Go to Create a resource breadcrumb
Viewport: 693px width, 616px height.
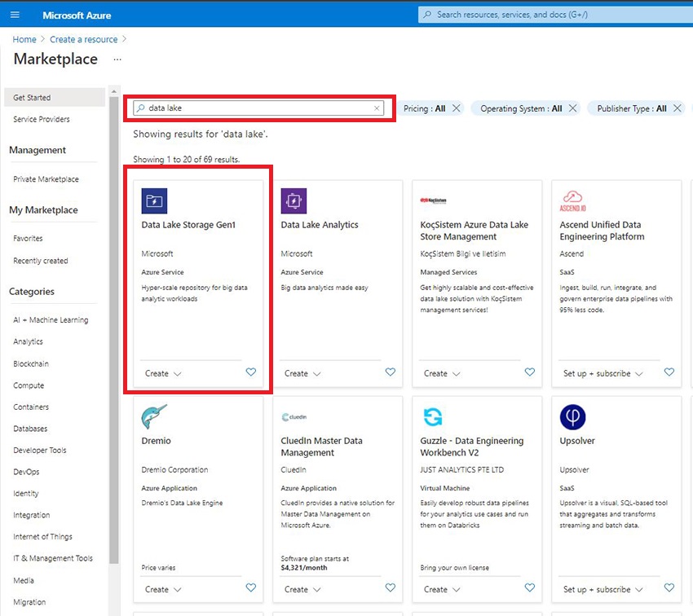pyautogui.click(x=83, y=39)
